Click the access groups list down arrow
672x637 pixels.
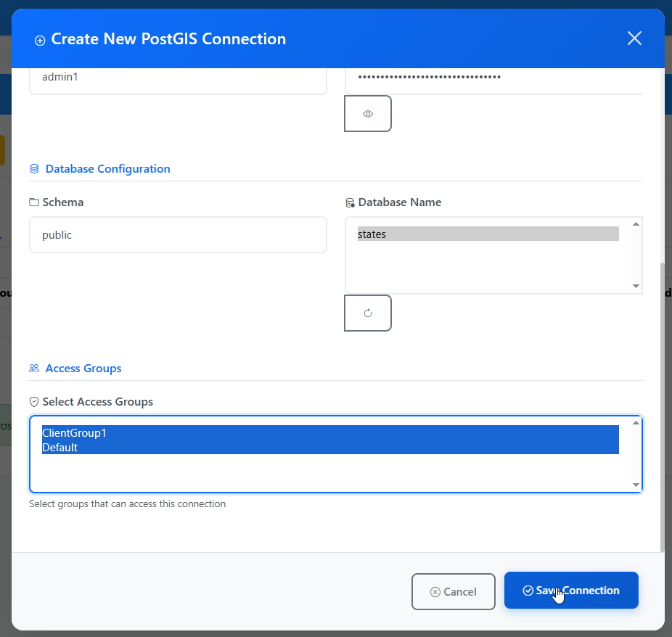click(636, 485)
